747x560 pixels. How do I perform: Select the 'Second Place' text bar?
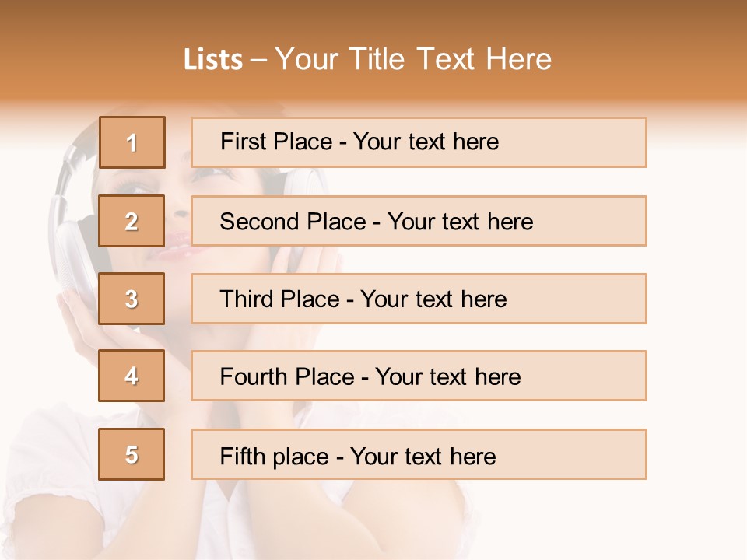pyautogui.click(x=419, y=221)
